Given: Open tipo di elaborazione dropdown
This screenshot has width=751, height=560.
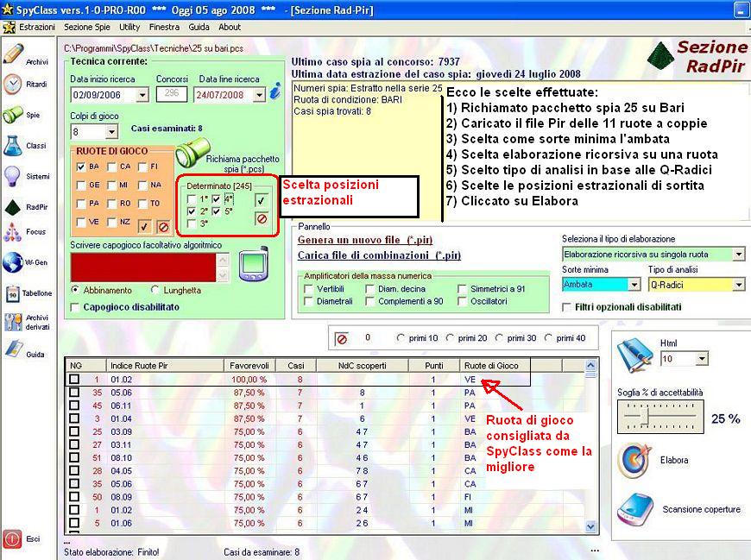Looking at the screenshot, I should 739,255.
